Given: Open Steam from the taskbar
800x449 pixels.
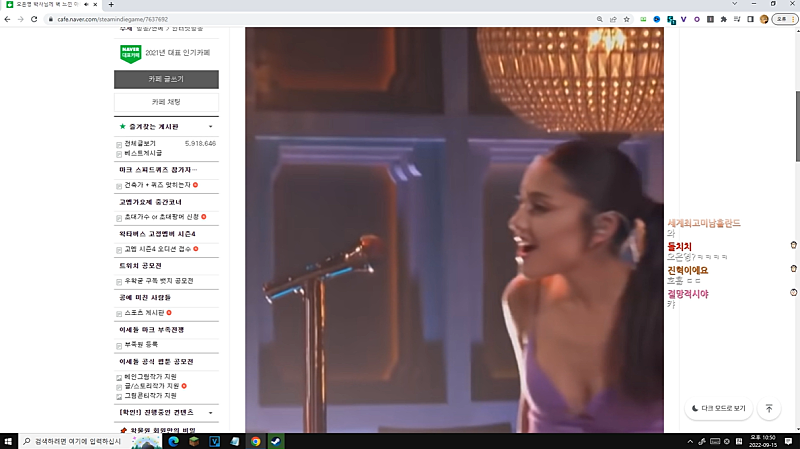Looking at the screenshot, I should (276, 441).
